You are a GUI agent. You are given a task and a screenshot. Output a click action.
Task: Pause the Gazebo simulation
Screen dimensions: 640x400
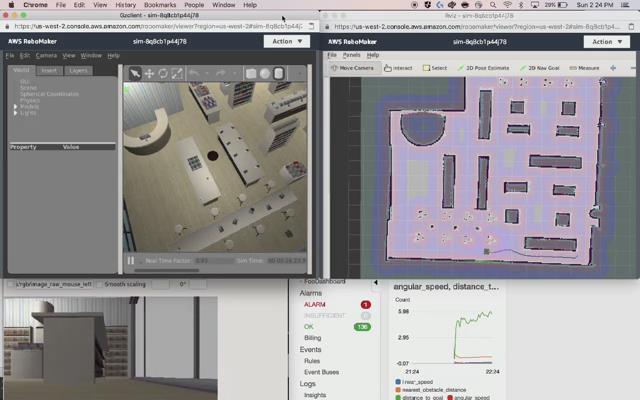tap(131, 261)
